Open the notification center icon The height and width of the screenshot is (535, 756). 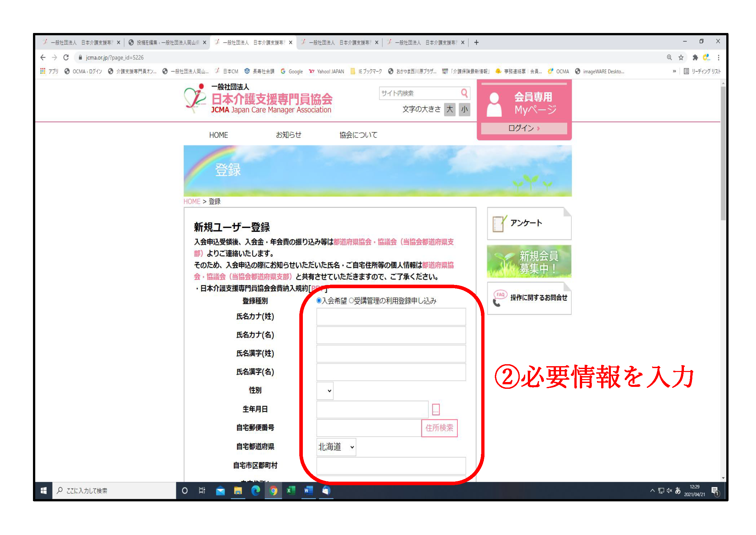(x=715, y=491)
